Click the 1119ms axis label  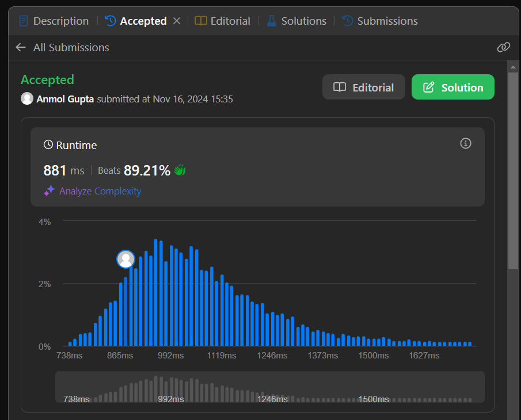(222, 356)
